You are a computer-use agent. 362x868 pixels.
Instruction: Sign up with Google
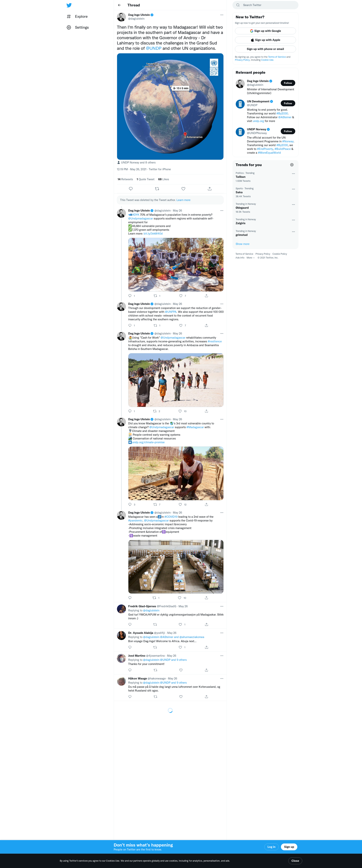[265, 31]
